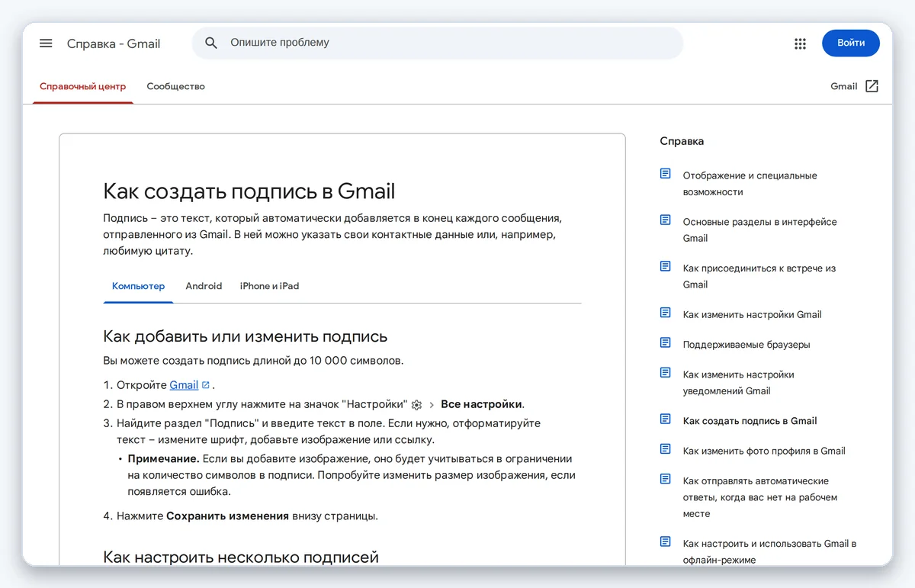Open the Google apps grid
The width and height of the screenshot is (915, 588).
click(800, 43)
